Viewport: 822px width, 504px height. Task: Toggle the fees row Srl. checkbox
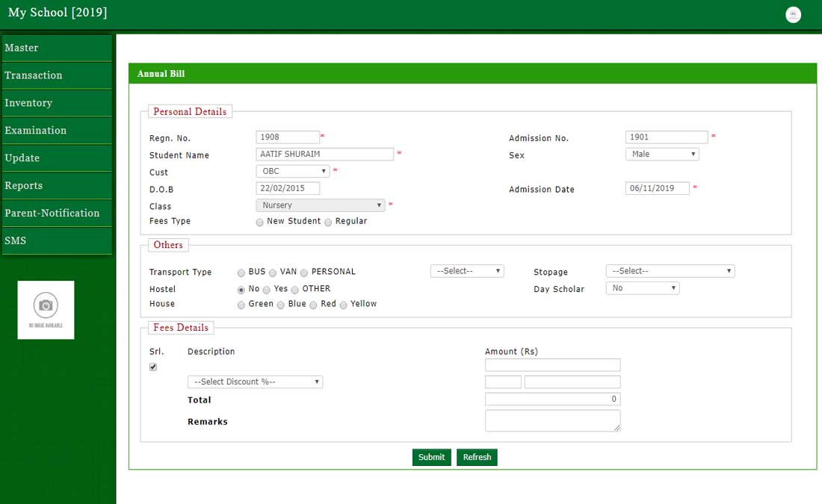tap(153, 367)
